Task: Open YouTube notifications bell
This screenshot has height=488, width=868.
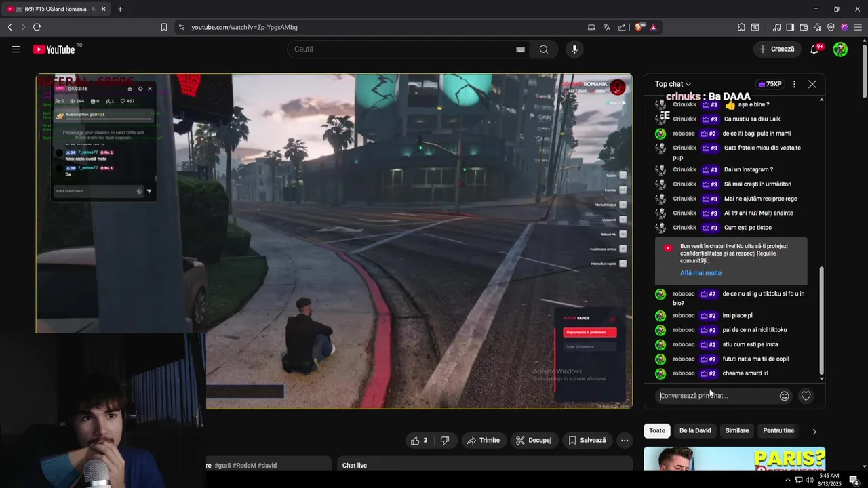Action: (x=814, y=49)
